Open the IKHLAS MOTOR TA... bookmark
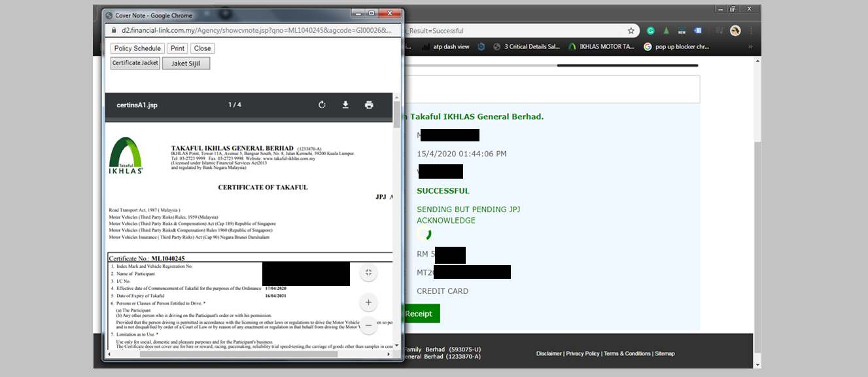Screen dimensions: 868x377 coord(601,47)
